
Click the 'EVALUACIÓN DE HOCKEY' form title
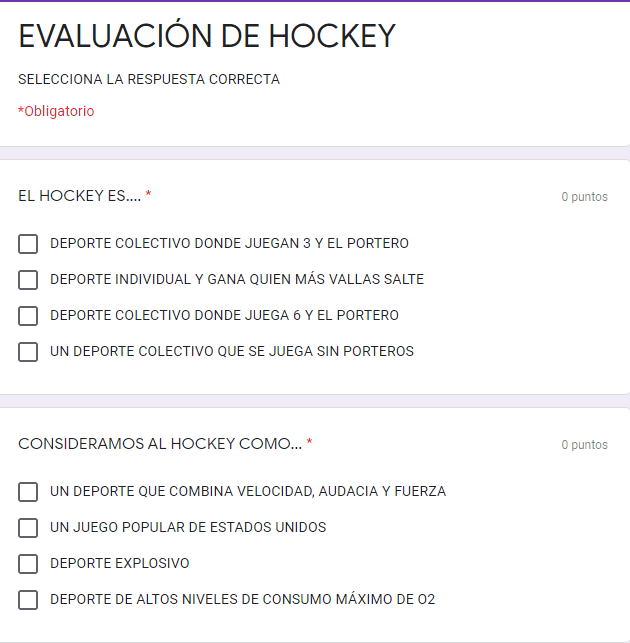coord(207,37)
